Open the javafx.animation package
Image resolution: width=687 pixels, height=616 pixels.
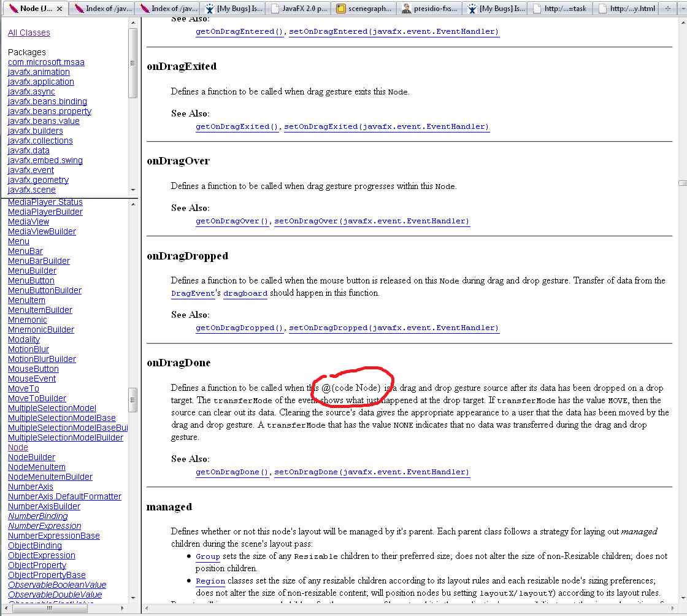tap(39, 72)
